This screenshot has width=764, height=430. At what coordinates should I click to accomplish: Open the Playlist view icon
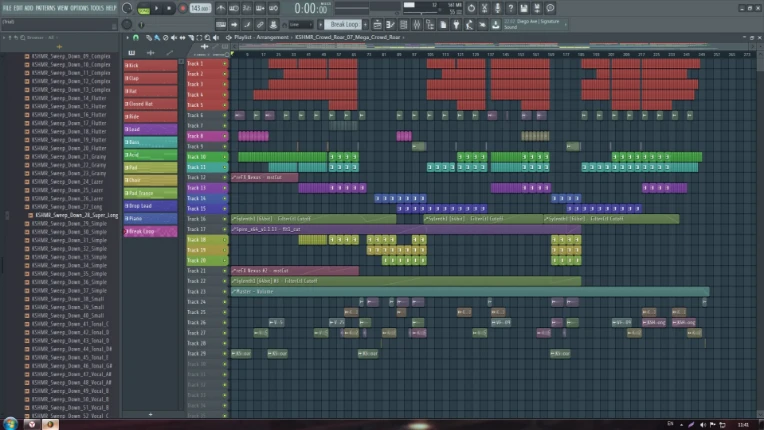pos(377,24)
